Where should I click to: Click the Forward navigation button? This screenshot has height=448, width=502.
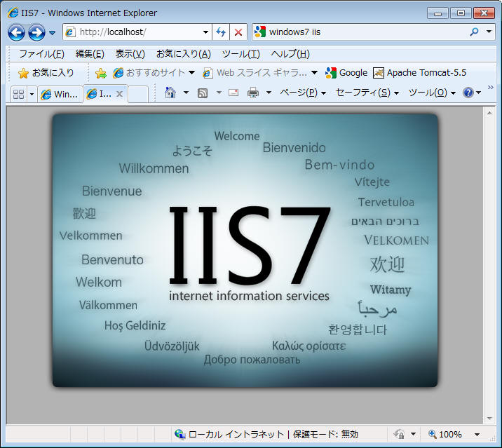[x=36, y=32]
